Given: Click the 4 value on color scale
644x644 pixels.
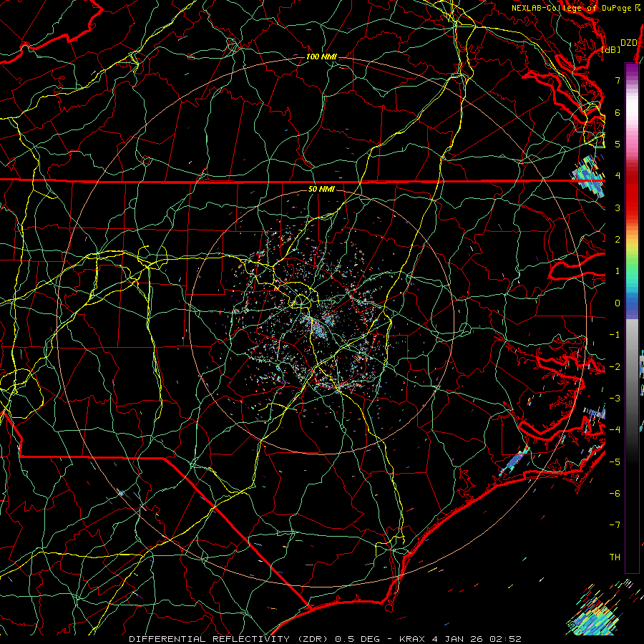Looking at the screenshot, I should 618,176.
